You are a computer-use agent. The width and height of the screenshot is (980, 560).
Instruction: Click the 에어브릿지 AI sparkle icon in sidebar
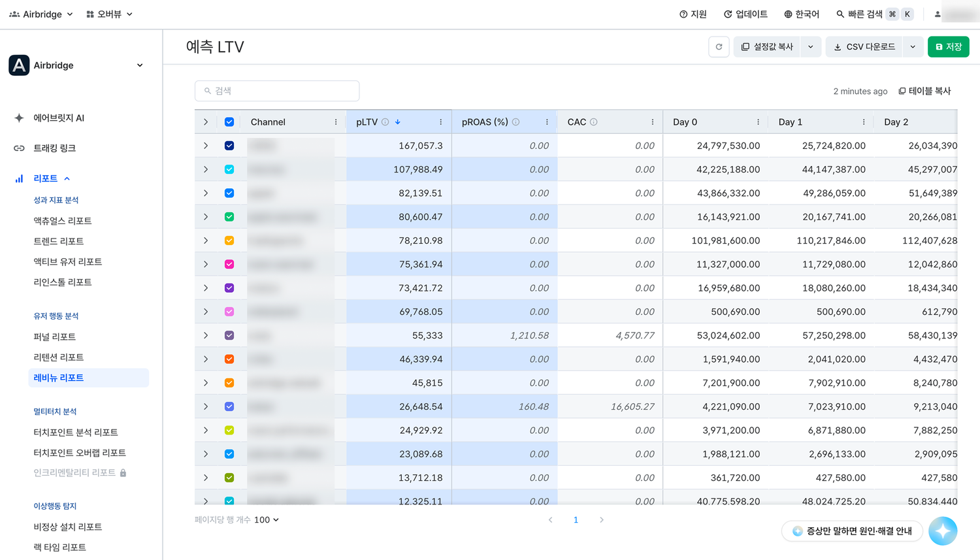click(x=19, y=118)
